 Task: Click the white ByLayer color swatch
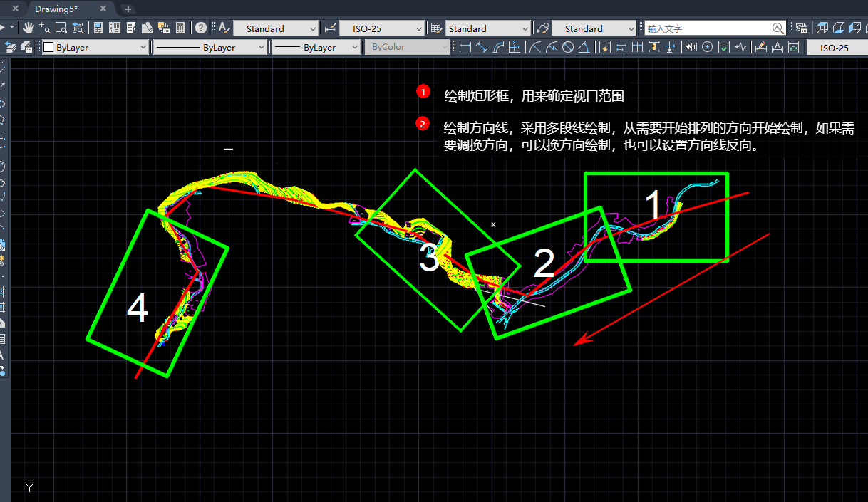click(48, 47)
